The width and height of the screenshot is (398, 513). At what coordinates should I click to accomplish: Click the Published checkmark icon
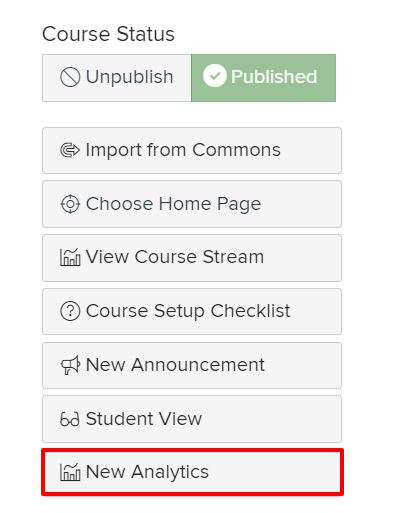click(215, 76)
